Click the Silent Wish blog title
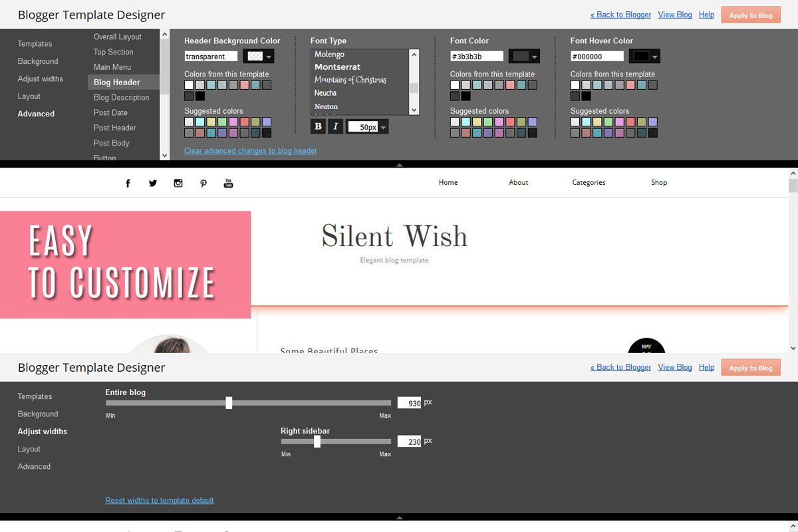 [x=394, y=236]
